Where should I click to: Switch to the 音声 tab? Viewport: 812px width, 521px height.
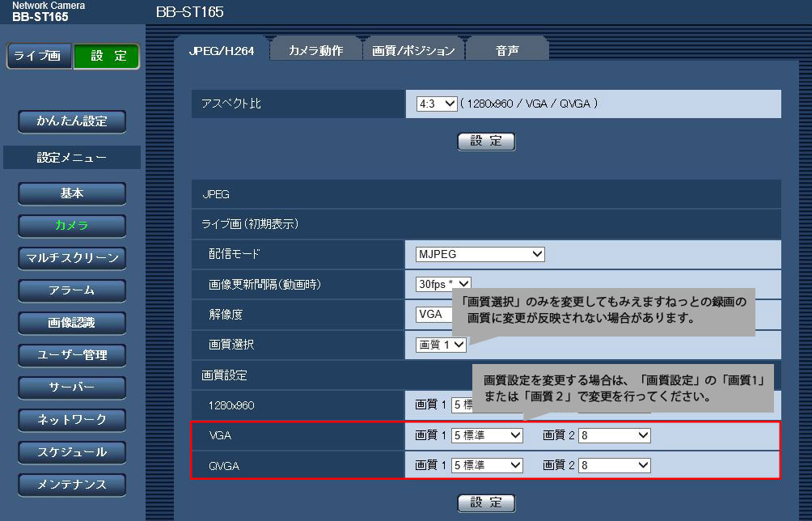507,50
